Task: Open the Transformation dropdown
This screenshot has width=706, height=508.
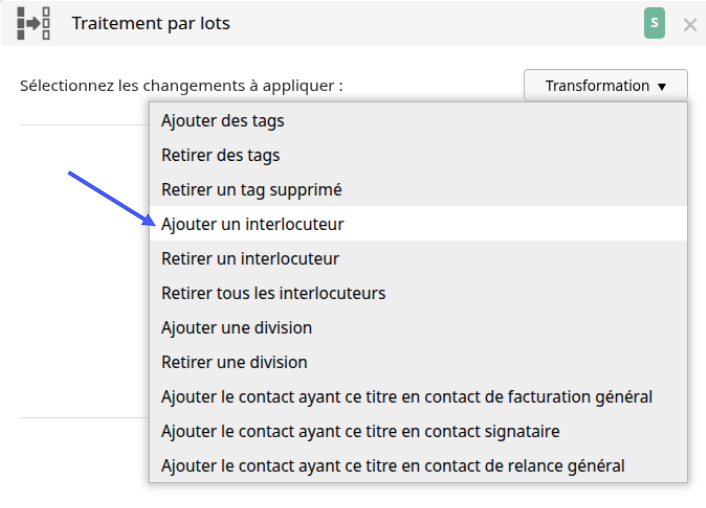Action: pos(606,85)
